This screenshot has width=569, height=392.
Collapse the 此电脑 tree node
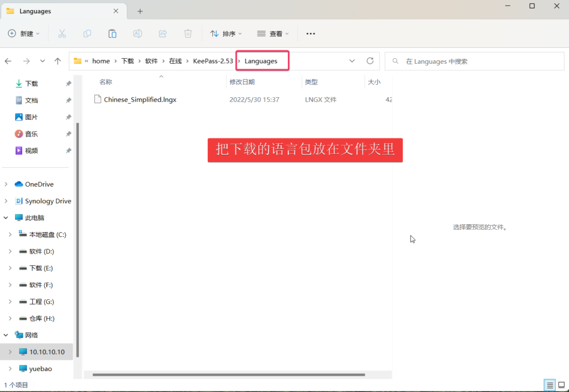pyautogui.click(x=4, y=217)
